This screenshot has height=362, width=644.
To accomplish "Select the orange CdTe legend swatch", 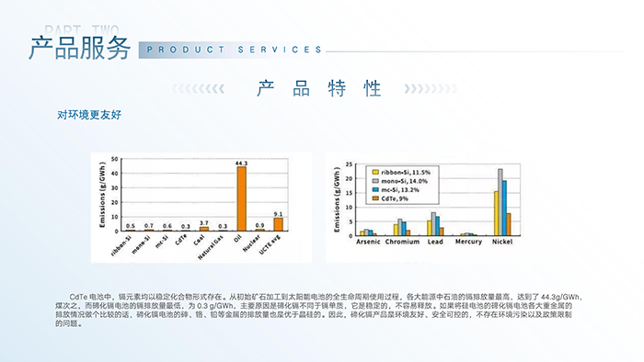I will [x=375, y=198].
